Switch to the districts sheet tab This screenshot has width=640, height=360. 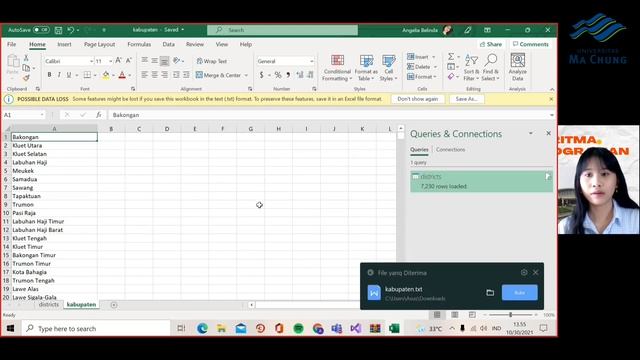[x=49, y=304]
